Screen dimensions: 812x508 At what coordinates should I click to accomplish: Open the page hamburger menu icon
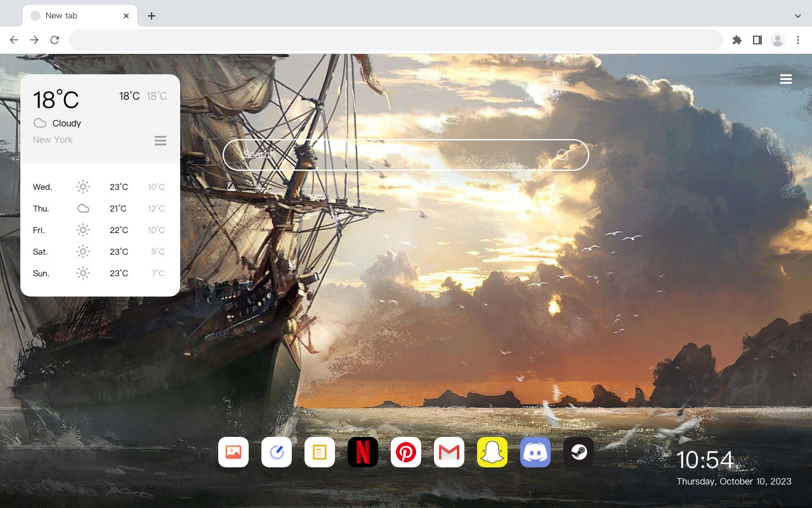click(x=786, y=79)
